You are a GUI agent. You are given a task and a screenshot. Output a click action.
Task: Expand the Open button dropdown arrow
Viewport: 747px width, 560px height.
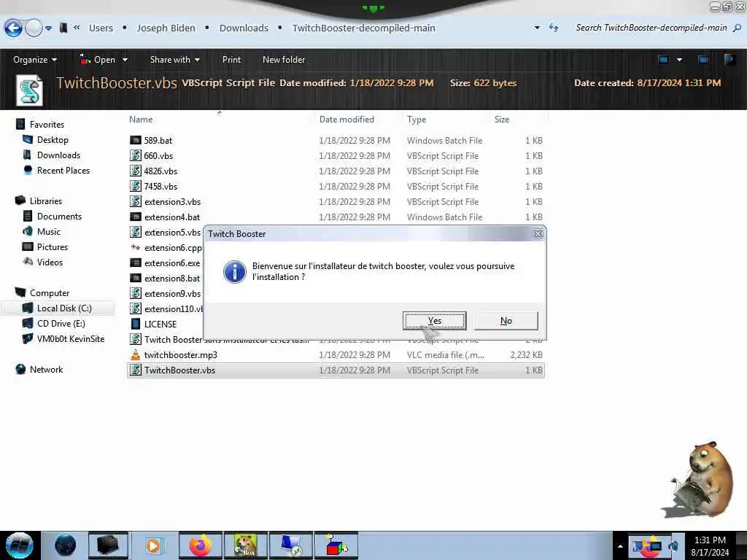pos(125,60)
